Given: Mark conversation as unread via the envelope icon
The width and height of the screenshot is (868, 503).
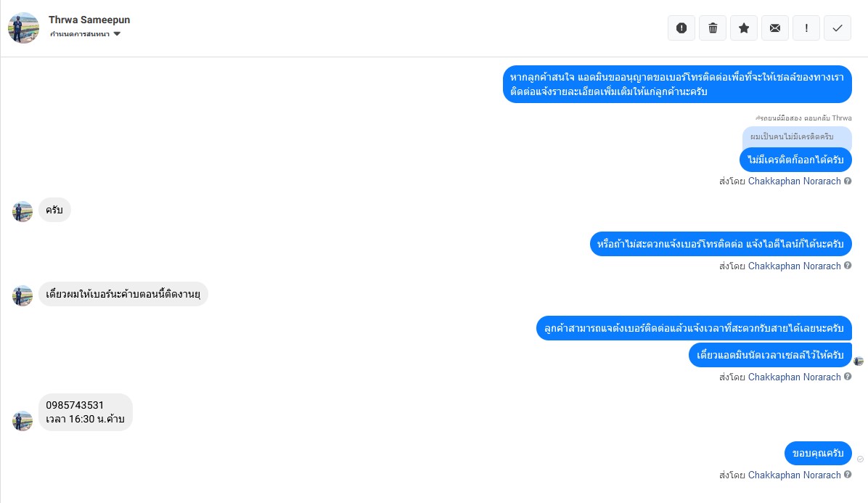Looking at the screenshot, I should pyautogui.click(x=775, y=28).
